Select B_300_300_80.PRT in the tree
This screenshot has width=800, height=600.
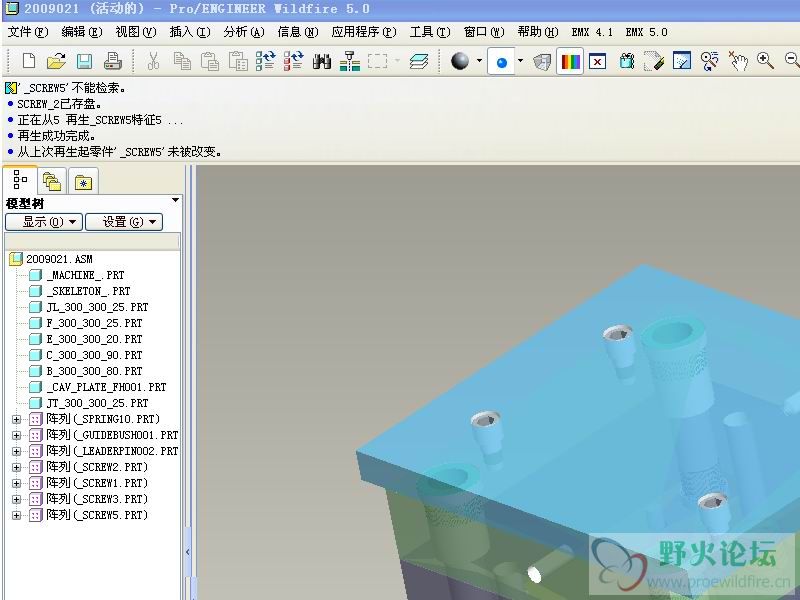86,371
